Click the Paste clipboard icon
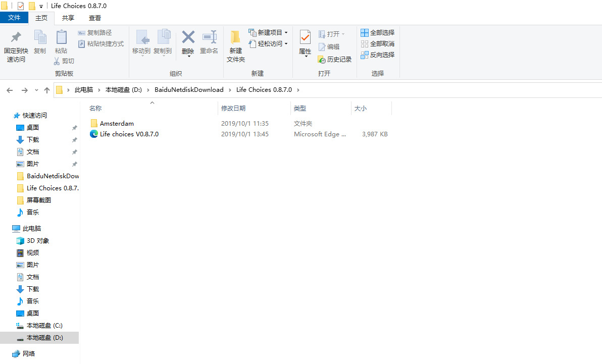602x364 pixels. (x=61, y=38)
